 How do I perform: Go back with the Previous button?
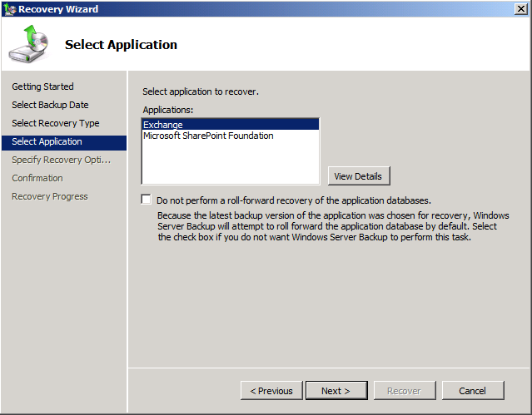click(x=271, y=390)
